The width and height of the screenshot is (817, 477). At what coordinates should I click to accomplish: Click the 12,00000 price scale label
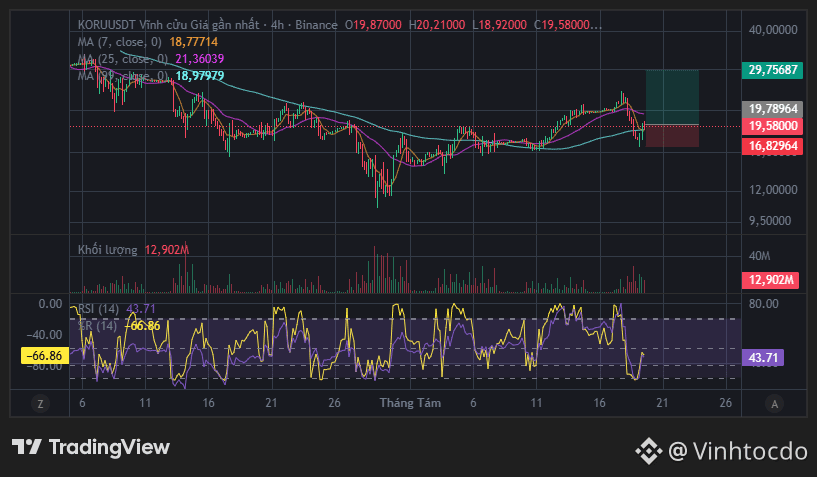pos(773,190)
